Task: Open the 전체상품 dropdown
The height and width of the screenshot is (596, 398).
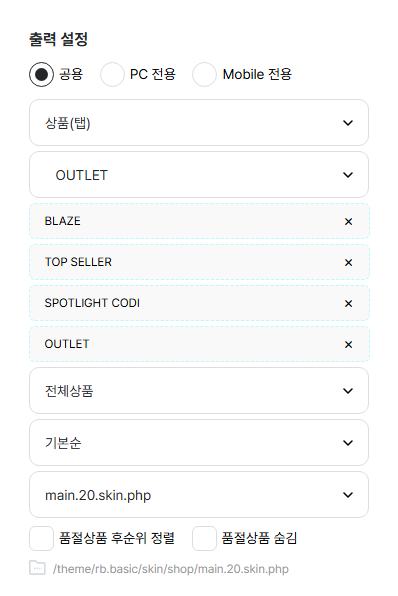Action: pyautogui.click(x=199, y=391)
